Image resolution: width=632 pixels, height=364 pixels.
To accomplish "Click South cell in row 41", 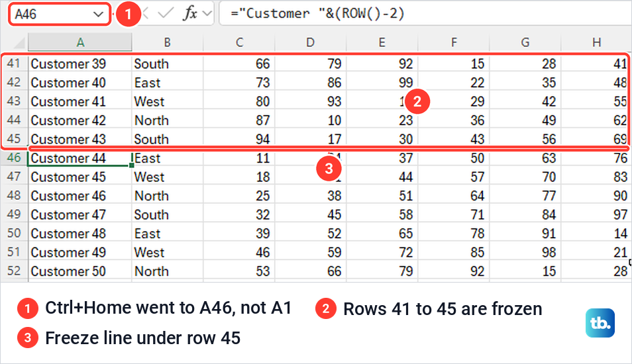I will (167, 64).
